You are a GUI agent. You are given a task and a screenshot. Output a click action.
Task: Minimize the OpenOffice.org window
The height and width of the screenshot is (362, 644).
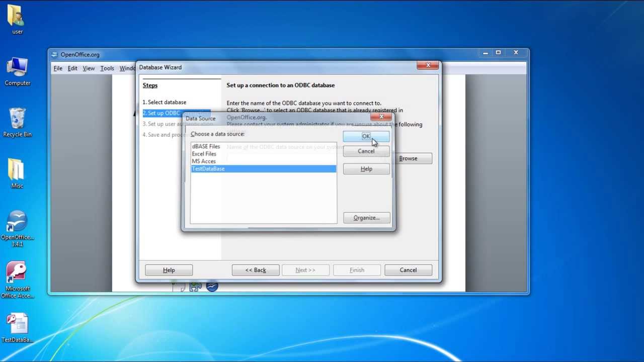pyautogui.click(x=485, y=52)
